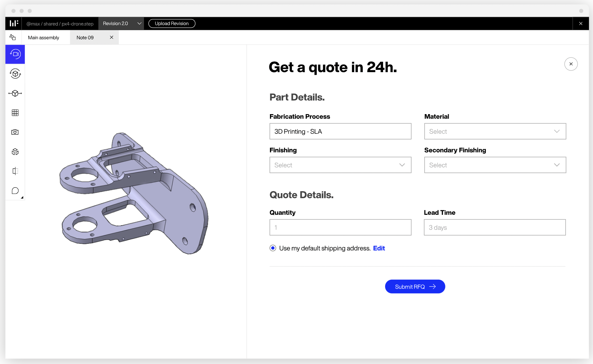Image resolution: width=593 pixels, height=364 pixels.
Task: Select the orbit camera tool
Action: click(15, 54)
